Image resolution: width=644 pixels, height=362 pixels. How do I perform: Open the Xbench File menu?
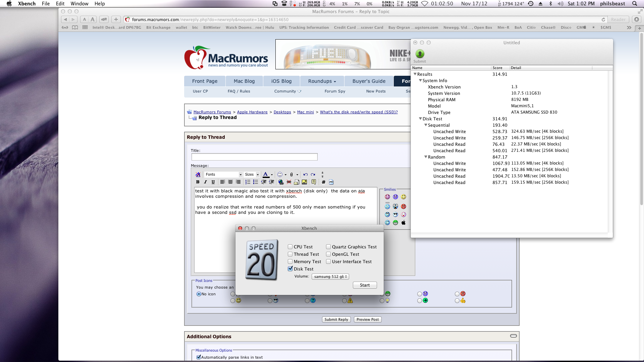click(x=46, y=4)
